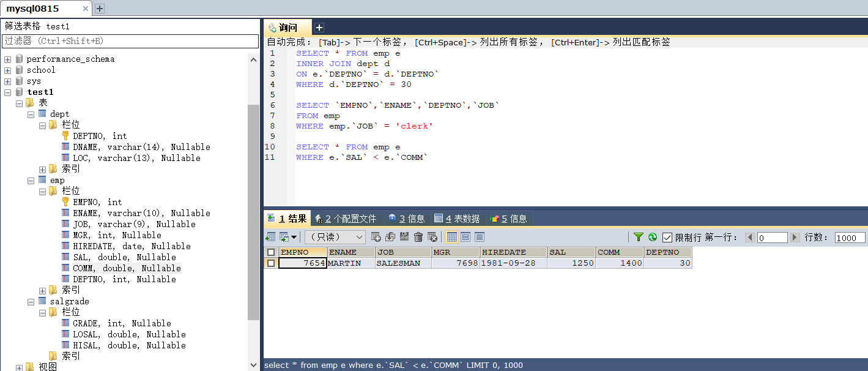The height and width of the screenshot is (371, 868).
Task: Expand the sys database node
Action: [7, 81]
